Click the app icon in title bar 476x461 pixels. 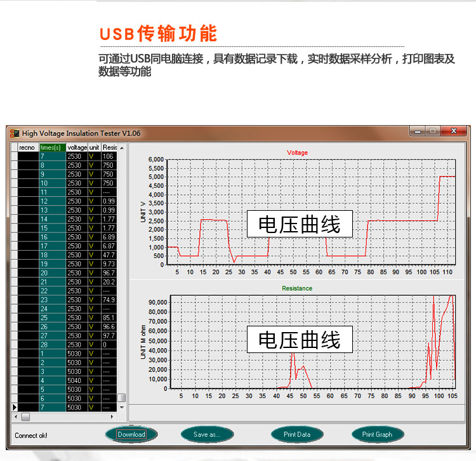pos(15,133)
